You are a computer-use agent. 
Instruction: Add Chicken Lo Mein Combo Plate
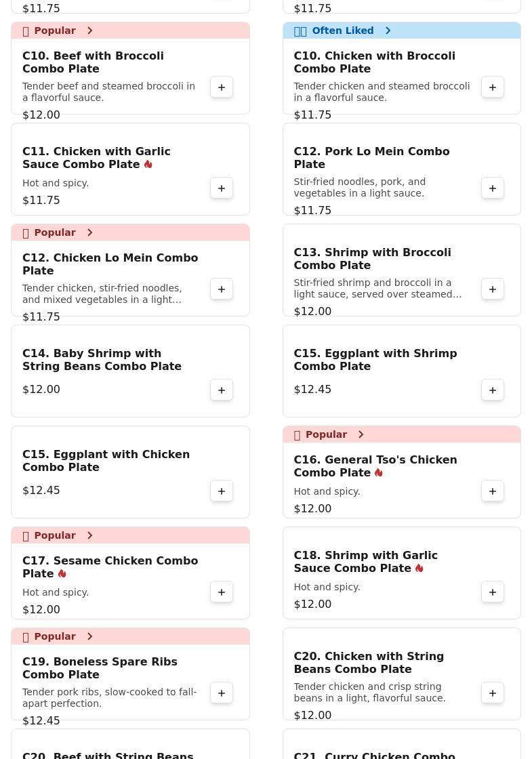(222, 289)
